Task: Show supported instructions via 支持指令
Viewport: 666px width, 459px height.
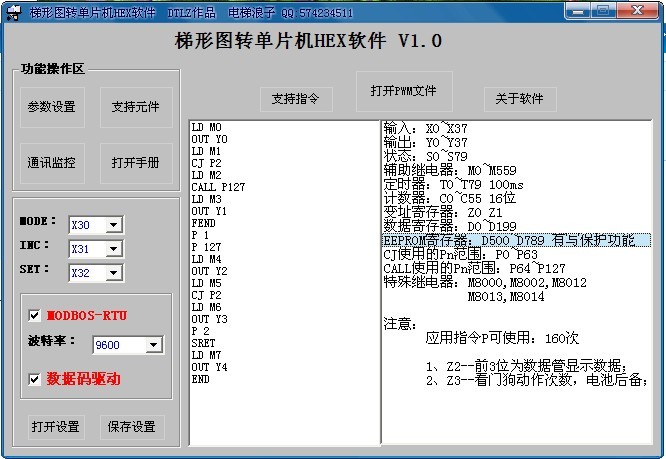Action: click(295, 99)
